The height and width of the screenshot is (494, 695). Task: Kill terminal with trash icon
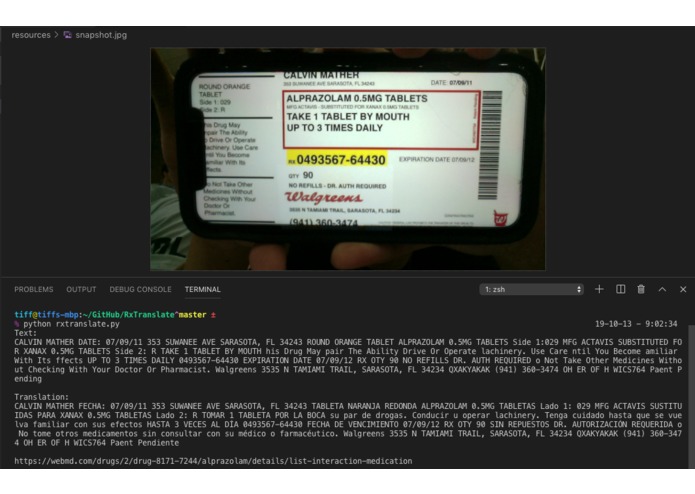click(641, 289)
